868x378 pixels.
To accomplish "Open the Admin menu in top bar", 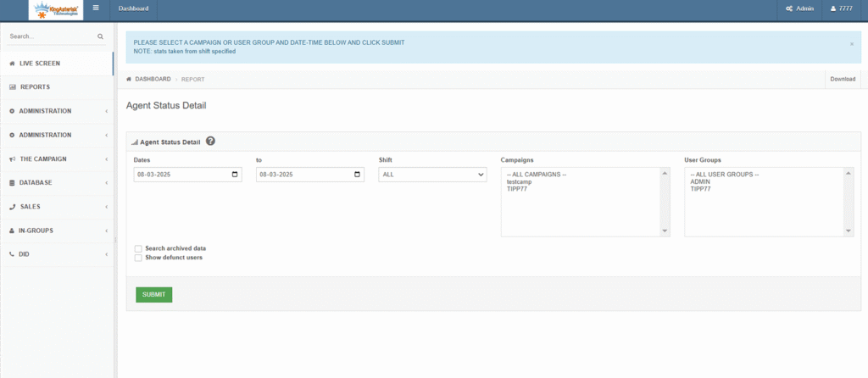I will click(x=799, y=8).
